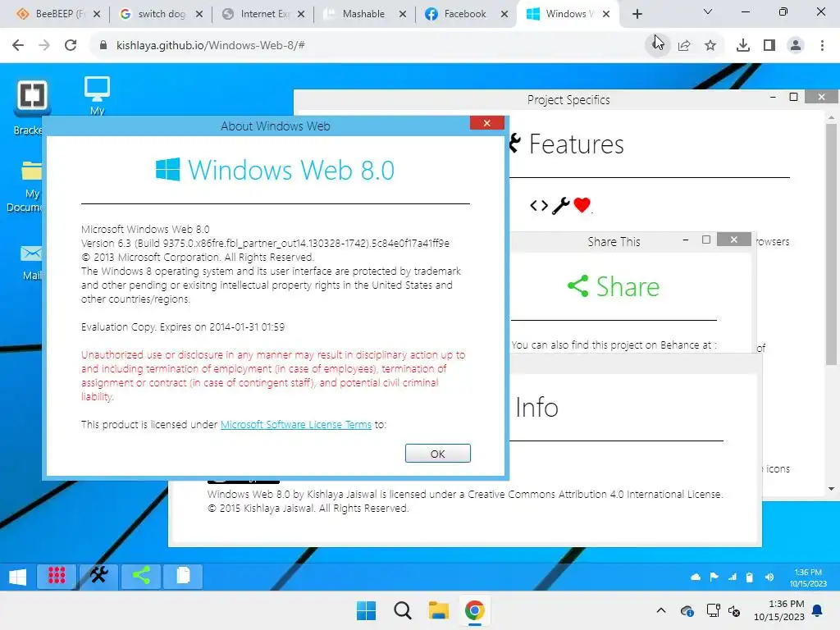Open the red apps grid taskbar button
Image resolution: width=840 pixels, height=630 pixels.
point(57,576)
